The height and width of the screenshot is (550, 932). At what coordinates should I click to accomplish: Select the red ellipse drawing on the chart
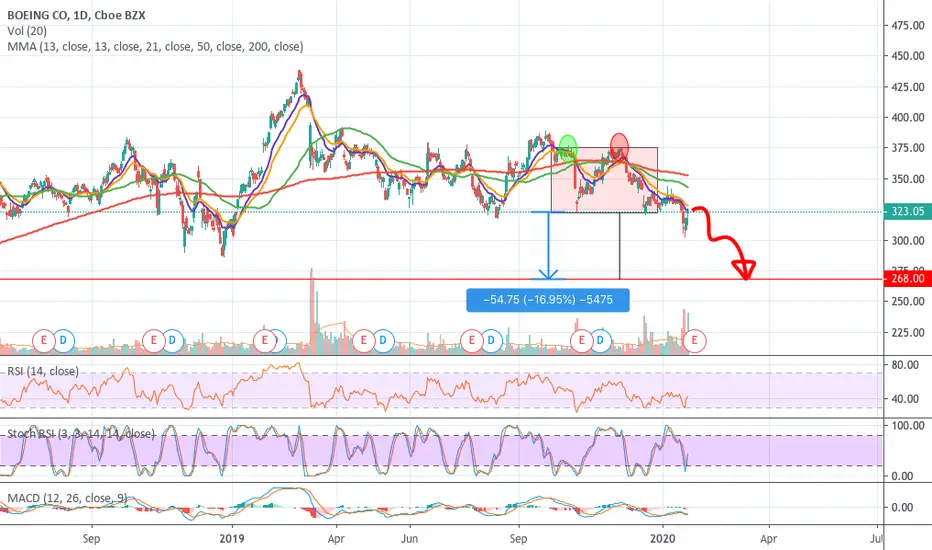pos(619,146)
